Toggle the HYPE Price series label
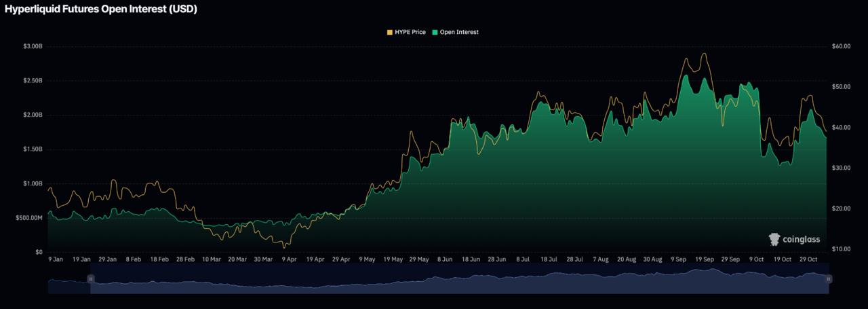This screenshot has width=868, height=309. [410, 32]
